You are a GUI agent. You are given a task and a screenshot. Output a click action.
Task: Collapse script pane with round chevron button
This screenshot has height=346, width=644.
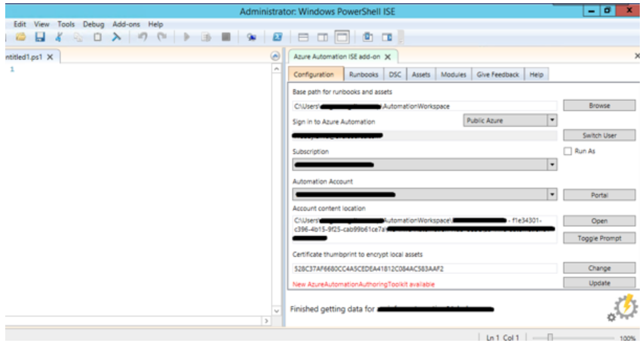(x=276, y=56)
